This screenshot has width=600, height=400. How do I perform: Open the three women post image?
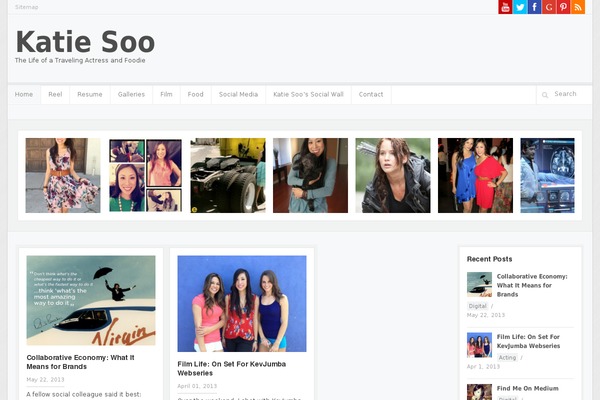tap(242, 304)
